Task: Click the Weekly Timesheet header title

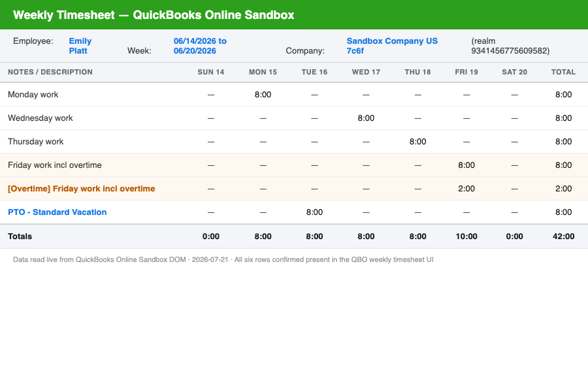Action: pos(154,14)
